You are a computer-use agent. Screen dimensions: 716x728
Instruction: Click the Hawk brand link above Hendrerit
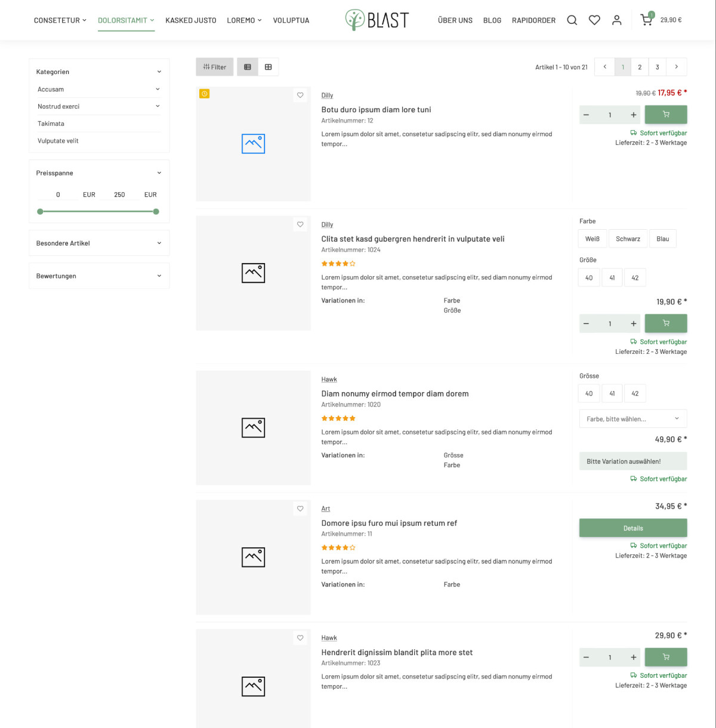[x=329, y=638]
